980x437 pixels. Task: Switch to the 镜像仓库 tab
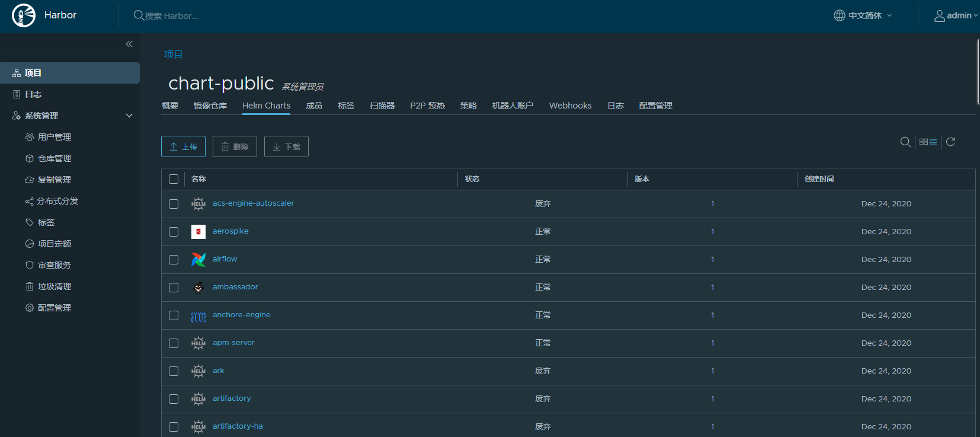tap(210, 106)
